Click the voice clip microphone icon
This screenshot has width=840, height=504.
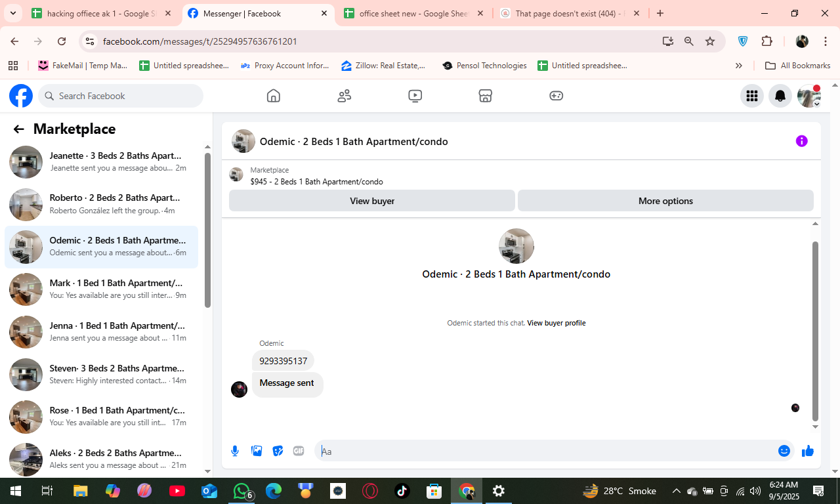coord(235,451)
